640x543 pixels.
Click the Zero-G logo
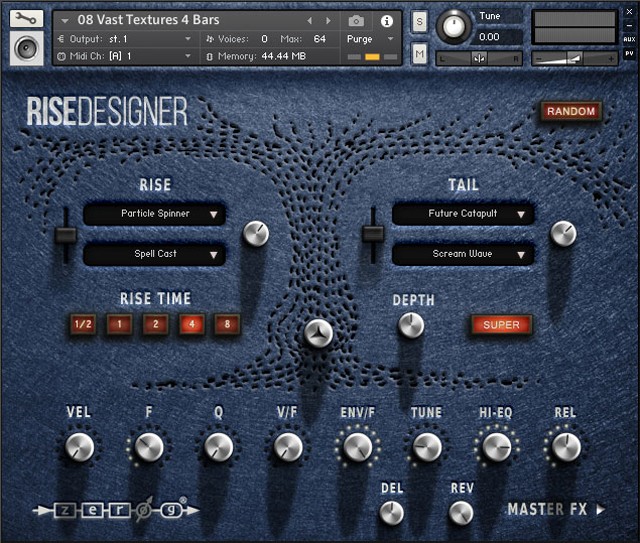116,510
